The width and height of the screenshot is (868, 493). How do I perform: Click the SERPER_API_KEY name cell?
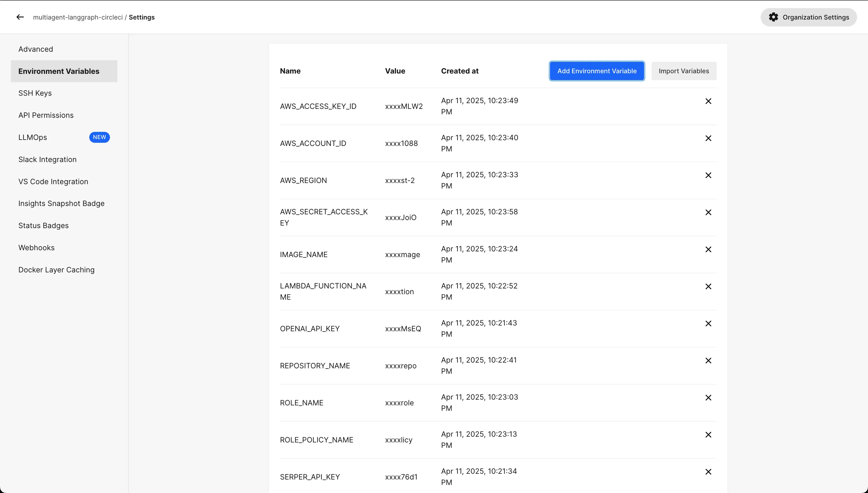click(x=309, y=477)
